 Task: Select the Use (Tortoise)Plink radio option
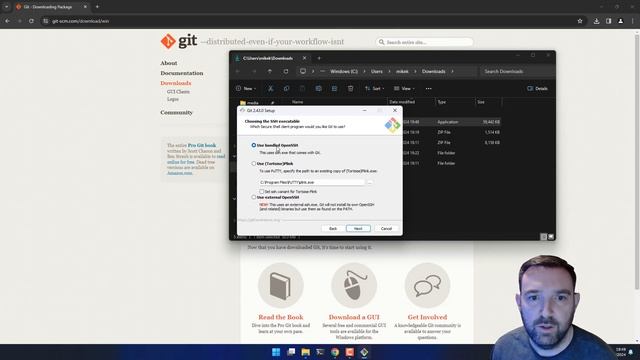coord(254,164)
